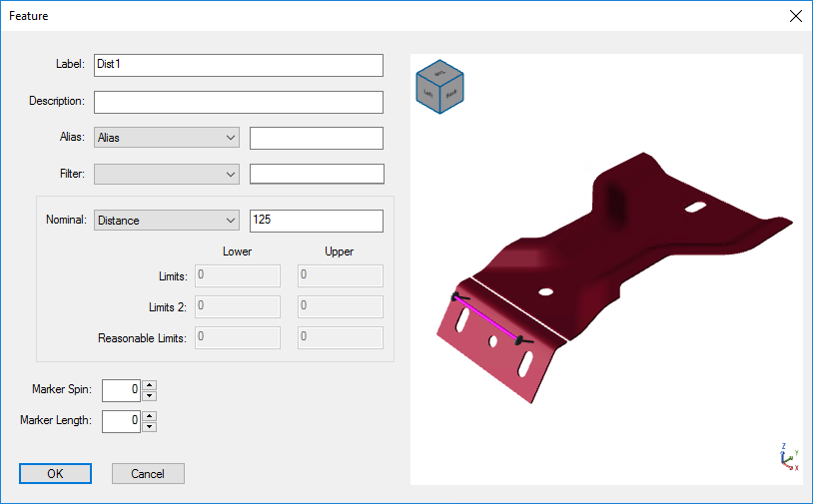Image resolution: width=813 pixels, height=504 pixels.
Task: Click into the Description text field
Action: pos(238,102)
